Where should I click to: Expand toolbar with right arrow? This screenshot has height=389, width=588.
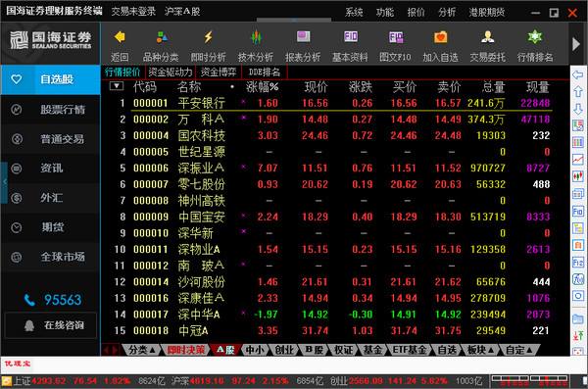point(576,44)
